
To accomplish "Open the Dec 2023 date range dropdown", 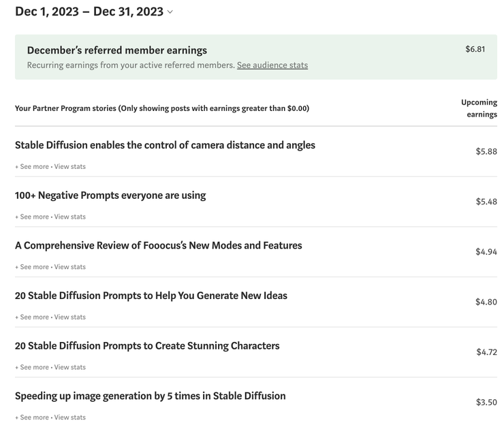I will point(94,12).
